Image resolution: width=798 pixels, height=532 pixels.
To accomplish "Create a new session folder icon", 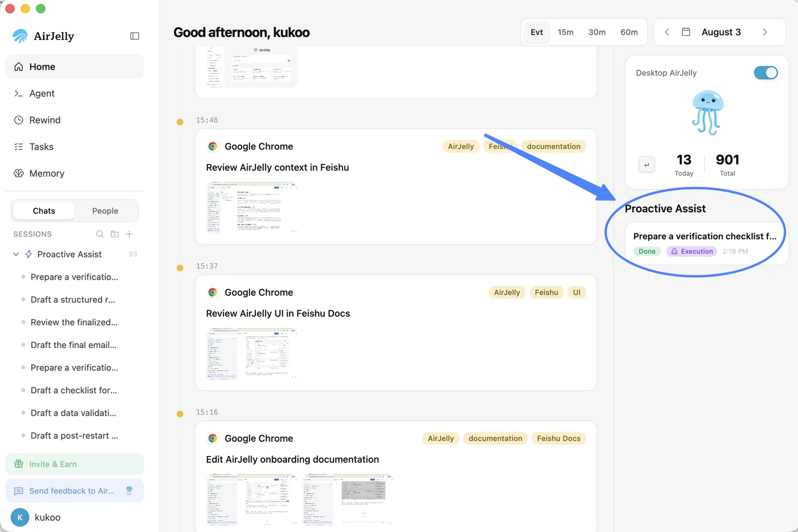I will pos(115,234).
